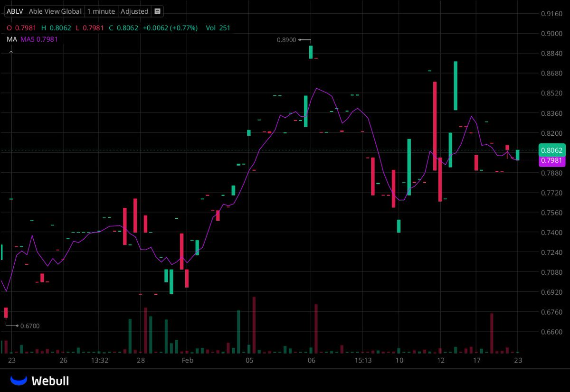Toggle the MA indicator label

pos(11,40)
